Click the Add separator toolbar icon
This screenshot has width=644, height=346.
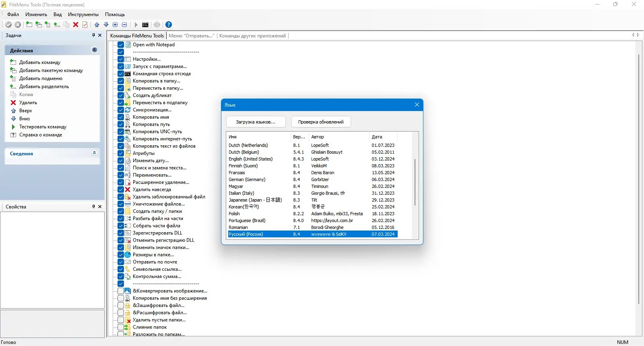(x=57, y=25)
